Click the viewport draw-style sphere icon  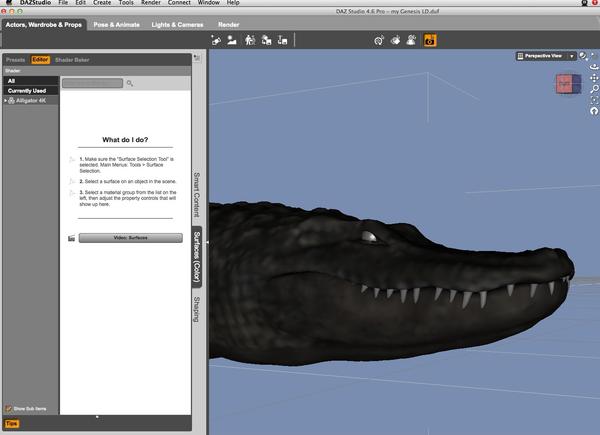tap(583, 56)
